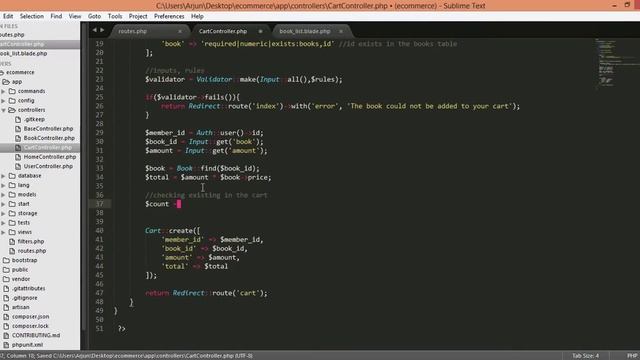Image resolution: width=640 pixels, height=360 pixels.
Task: Click the public folder icon
Action: pos(6,270)
